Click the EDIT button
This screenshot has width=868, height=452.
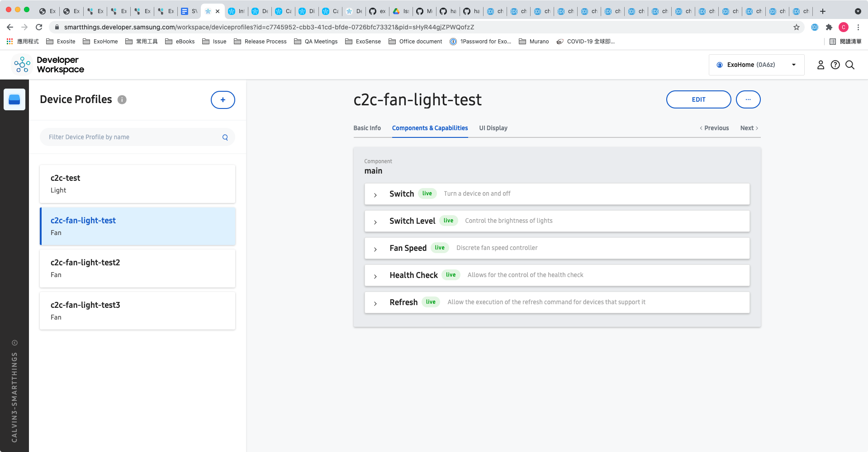click(x=699, y=99)
